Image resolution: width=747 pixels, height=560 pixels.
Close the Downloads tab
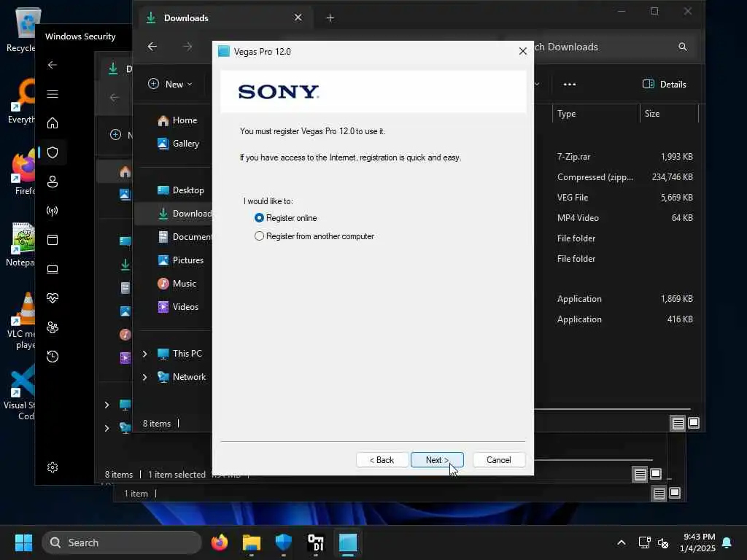(x=298, y=17)
